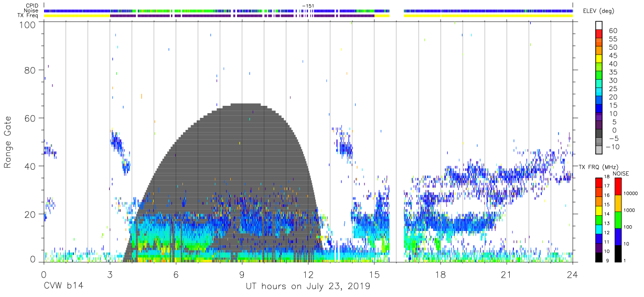Click the x-axis tick label '15'

point(374,274)
